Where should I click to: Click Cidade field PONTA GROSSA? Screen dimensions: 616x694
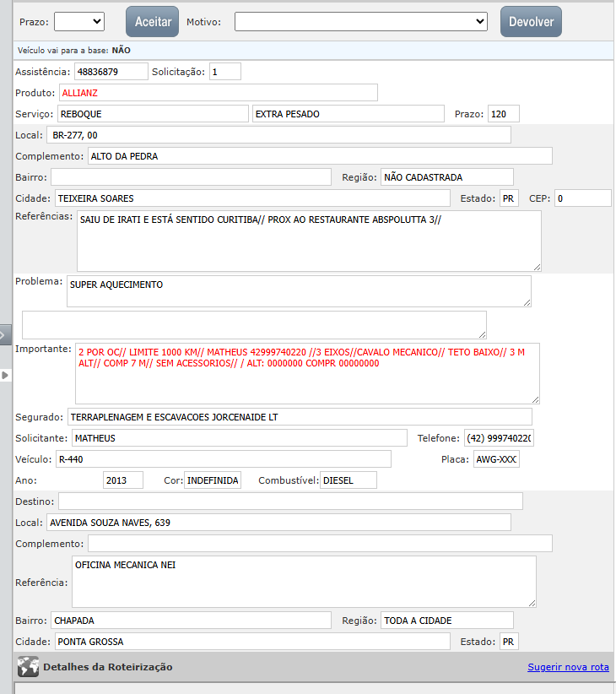click(x=252, y=642)
